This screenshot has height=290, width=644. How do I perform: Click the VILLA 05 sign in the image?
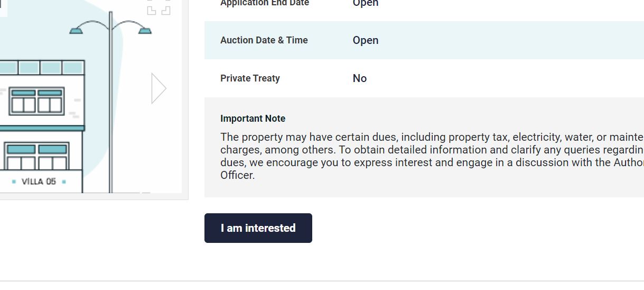[x=39, y=182]
